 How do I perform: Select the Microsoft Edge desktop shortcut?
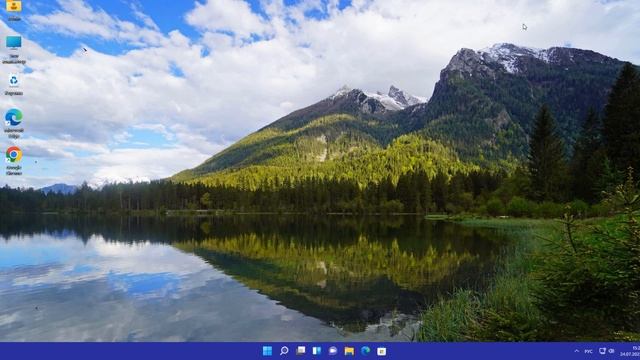14,123
